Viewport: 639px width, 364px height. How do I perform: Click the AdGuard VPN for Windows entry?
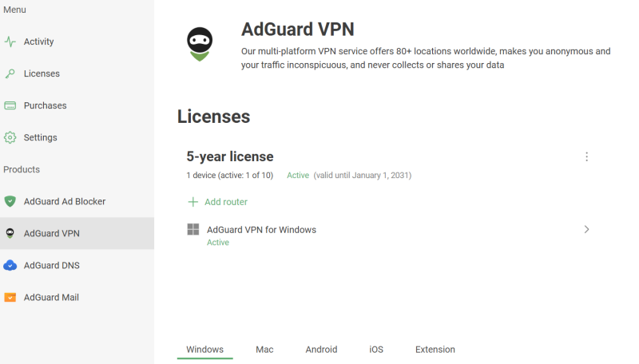click(261, 230)
